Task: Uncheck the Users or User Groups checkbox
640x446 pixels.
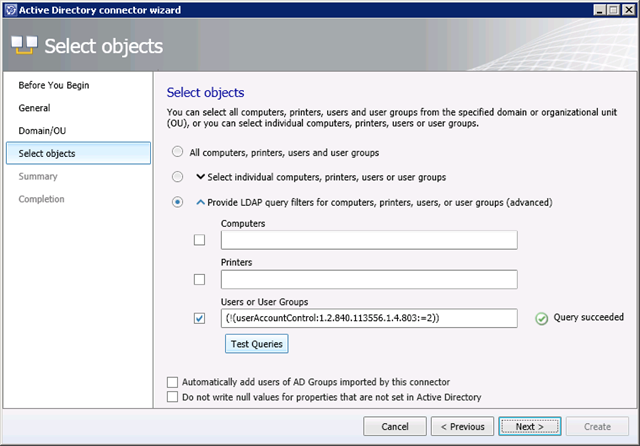Action: [x=200, y=318]
